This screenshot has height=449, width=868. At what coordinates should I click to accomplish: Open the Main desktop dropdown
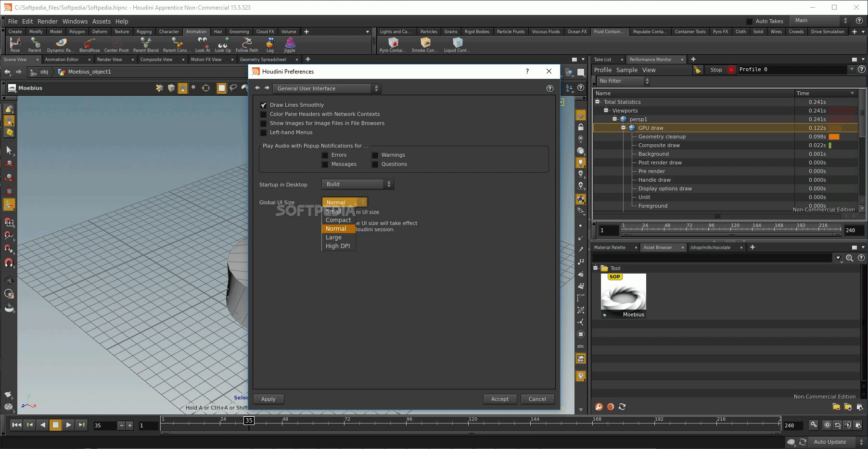click(x=821, y=21)
